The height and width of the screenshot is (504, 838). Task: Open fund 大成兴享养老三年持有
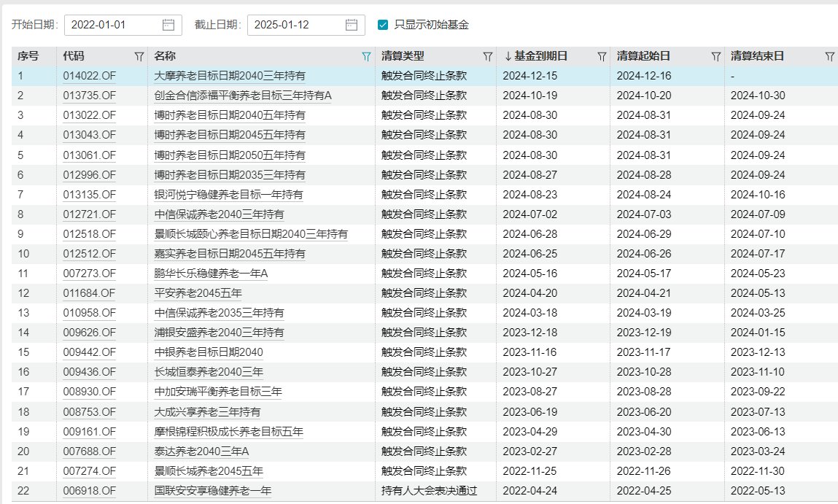click(207, 413)
